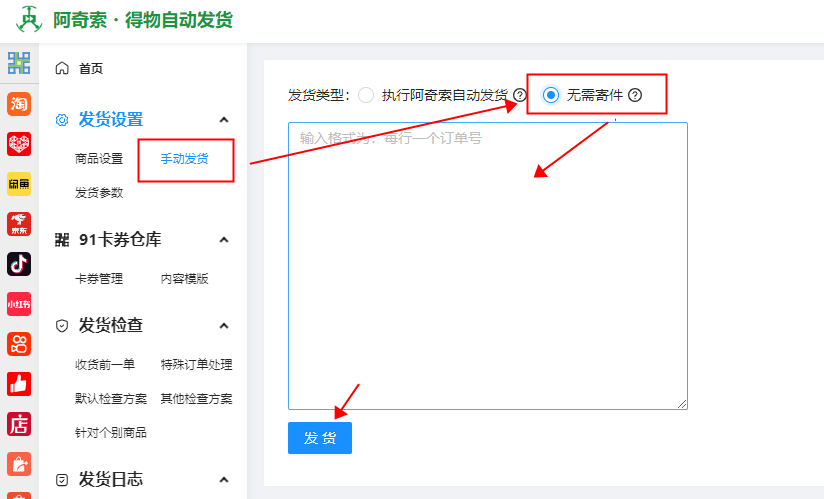The width and height of the screenshot is (824, 499).
Task: Click the textarea resize handle corner
Action: point(682,403)
